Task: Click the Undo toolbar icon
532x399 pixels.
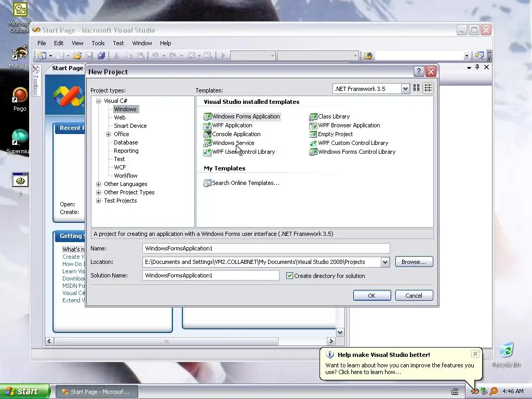Action: [155, 55]
